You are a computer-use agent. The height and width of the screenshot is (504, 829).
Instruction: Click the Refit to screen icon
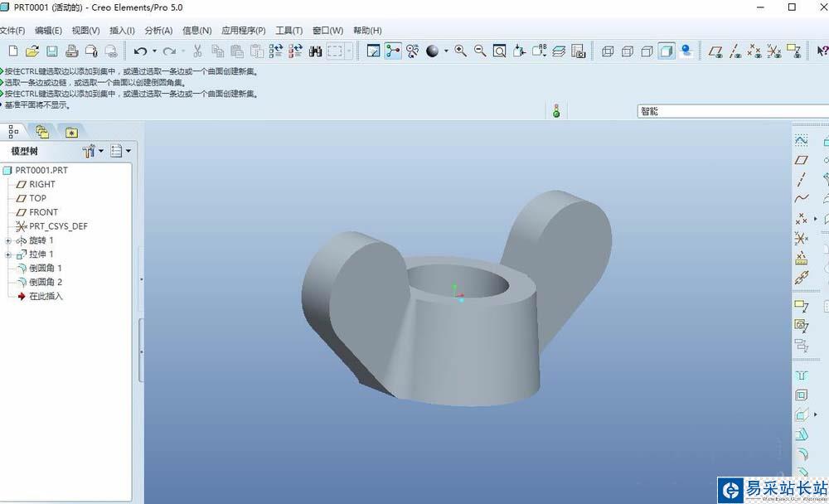500,51
